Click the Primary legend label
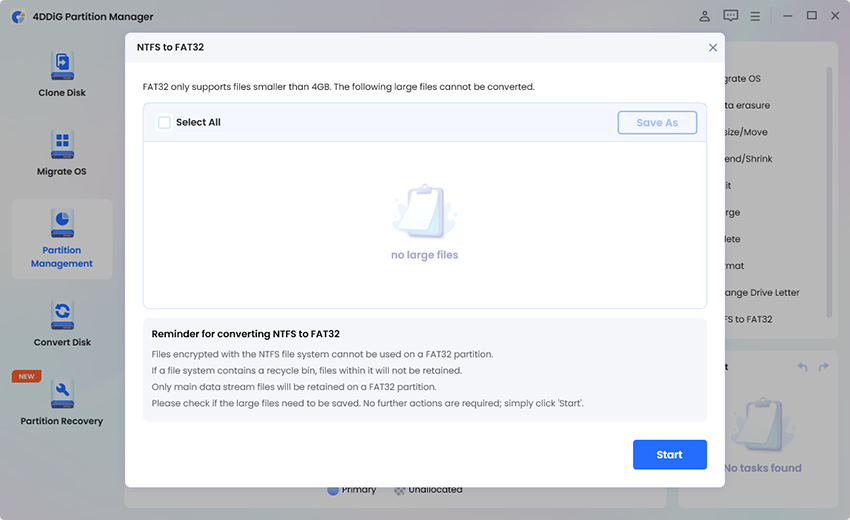 click(x=358, y=490)
